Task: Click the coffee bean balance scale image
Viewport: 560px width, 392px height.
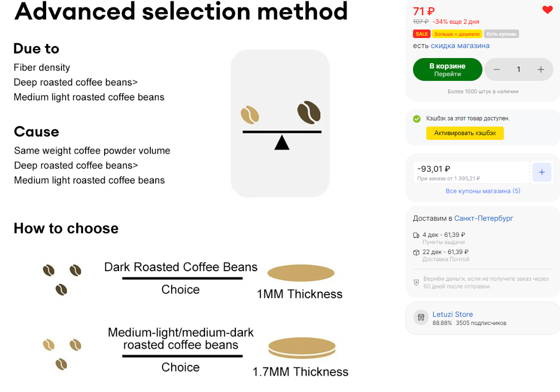Action: point(280,124)
